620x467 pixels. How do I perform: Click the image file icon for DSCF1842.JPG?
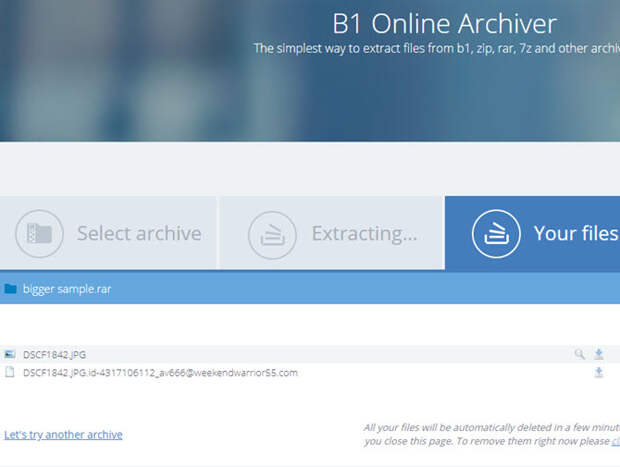coord(9,354)
